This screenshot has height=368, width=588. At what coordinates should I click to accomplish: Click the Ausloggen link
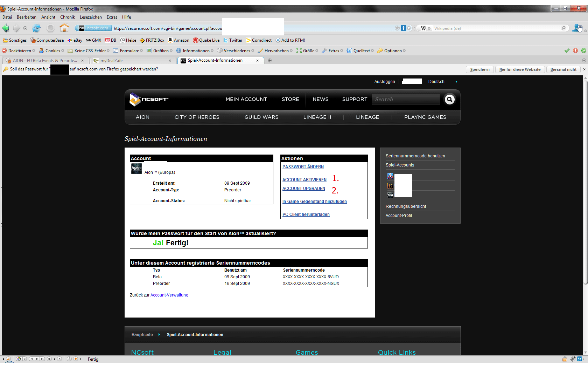pyautogui.click(x=385, y=82)
